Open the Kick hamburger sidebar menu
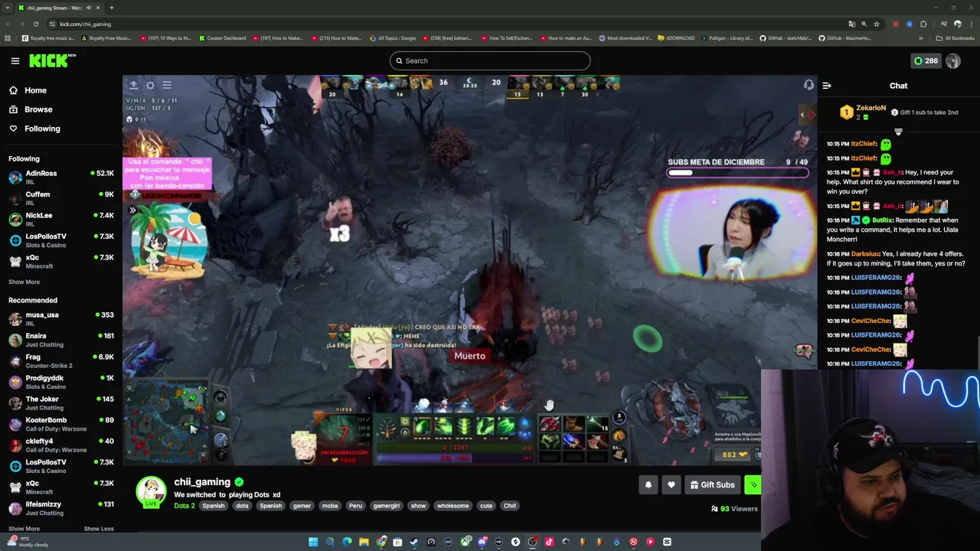 tap(15, 60)
